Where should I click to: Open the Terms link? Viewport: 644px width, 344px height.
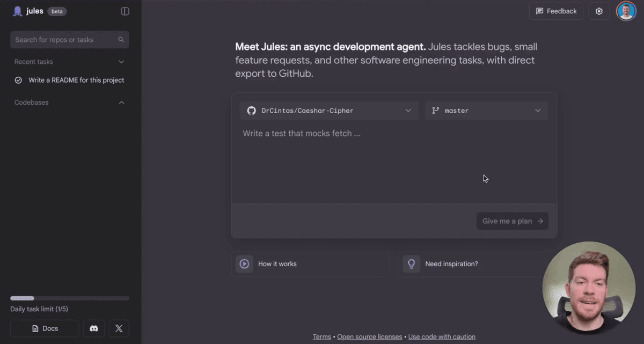click(321, 336)
